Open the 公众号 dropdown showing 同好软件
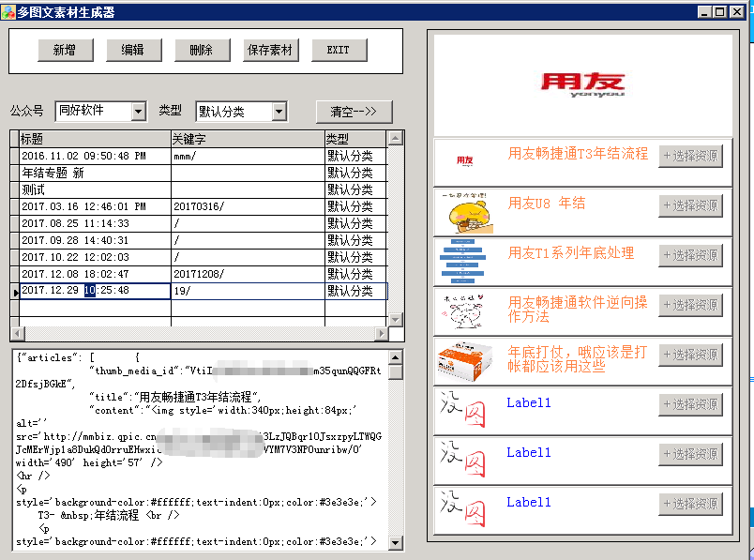This screenshot has height=560, width=754. [x=138, y=112]
